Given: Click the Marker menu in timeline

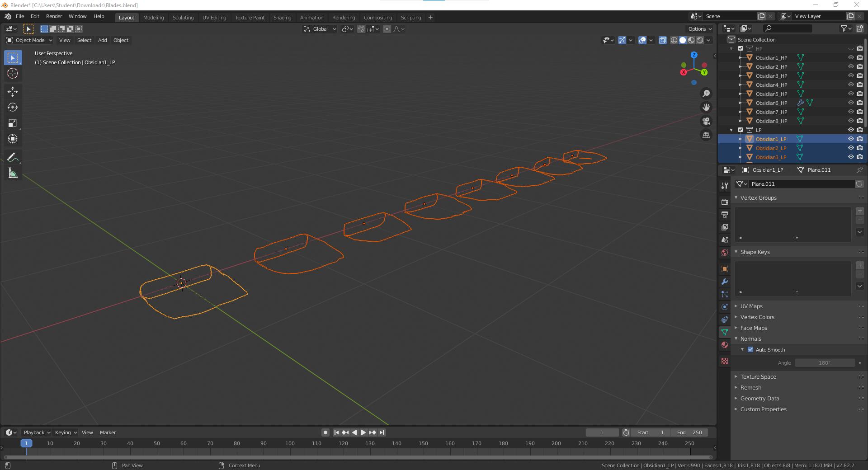Looking at the screenshot, I should (108, 432).
